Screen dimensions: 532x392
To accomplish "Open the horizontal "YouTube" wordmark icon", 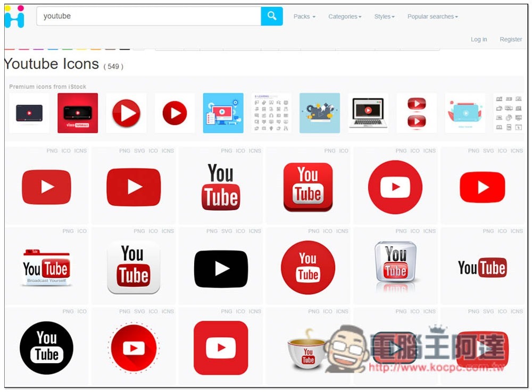I will pos(483,268).
